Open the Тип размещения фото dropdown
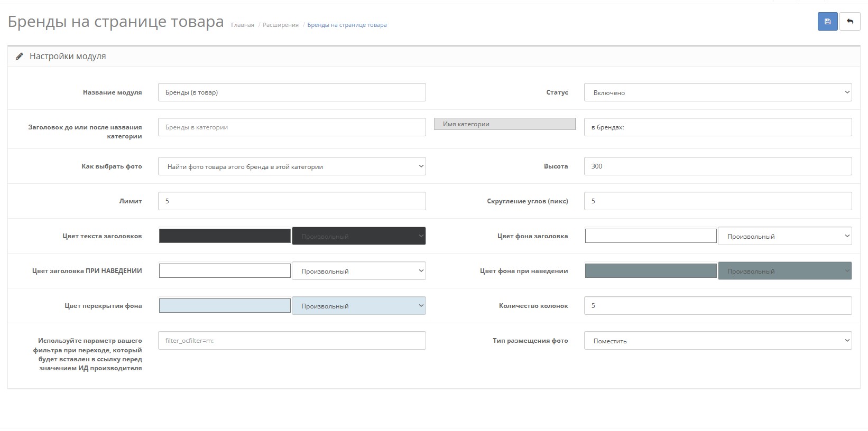 (x=717, y=341)
